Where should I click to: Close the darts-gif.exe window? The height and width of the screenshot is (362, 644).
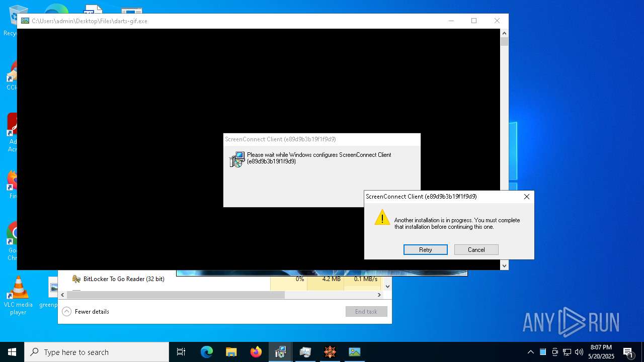497,21
